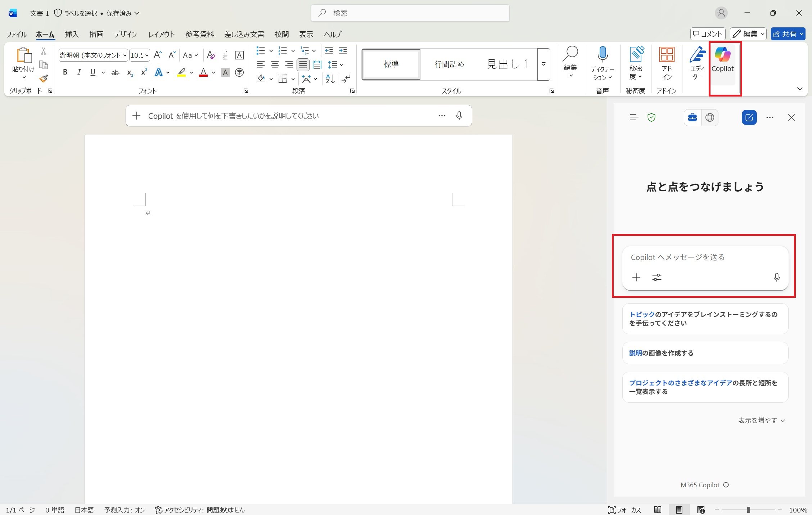Click the コメント button

pyautogui.click(x=708, y=34)
